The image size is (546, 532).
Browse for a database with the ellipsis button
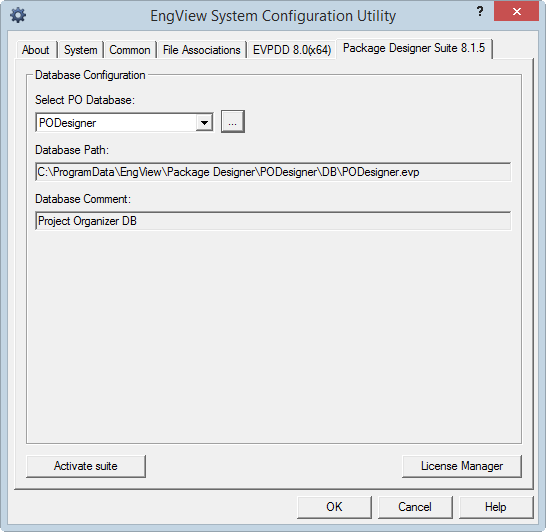[x=233, y=122]
